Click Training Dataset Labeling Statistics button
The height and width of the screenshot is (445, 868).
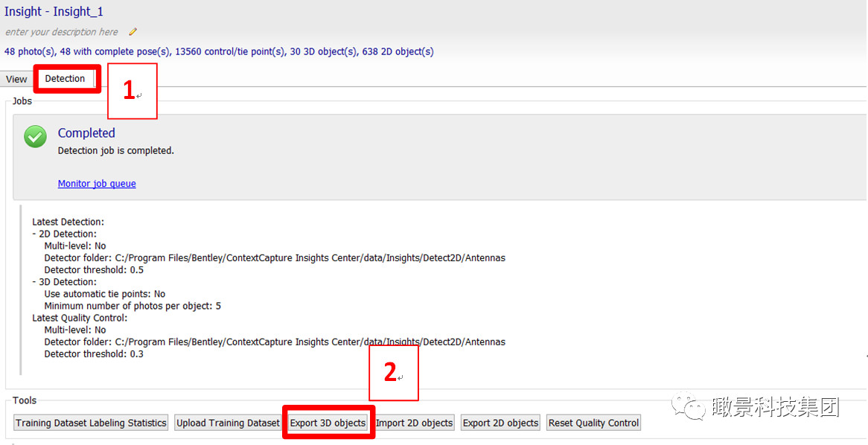tap(91, 423)
